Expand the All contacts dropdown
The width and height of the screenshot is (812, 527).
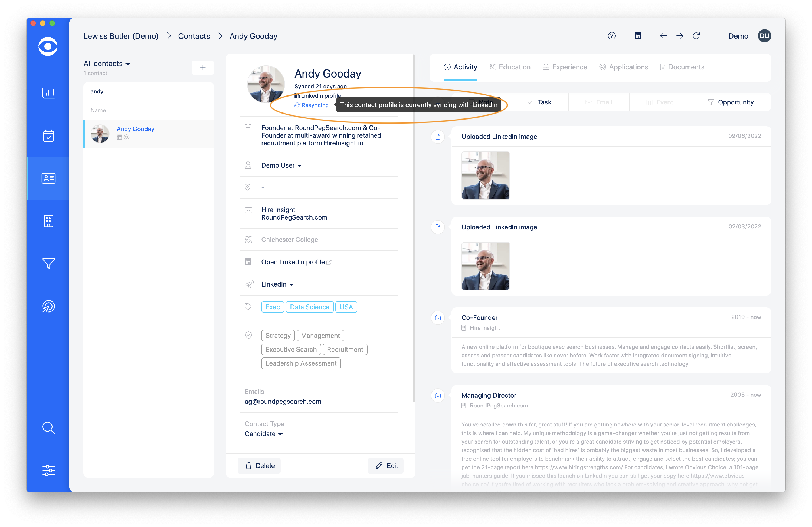(107, 64)
